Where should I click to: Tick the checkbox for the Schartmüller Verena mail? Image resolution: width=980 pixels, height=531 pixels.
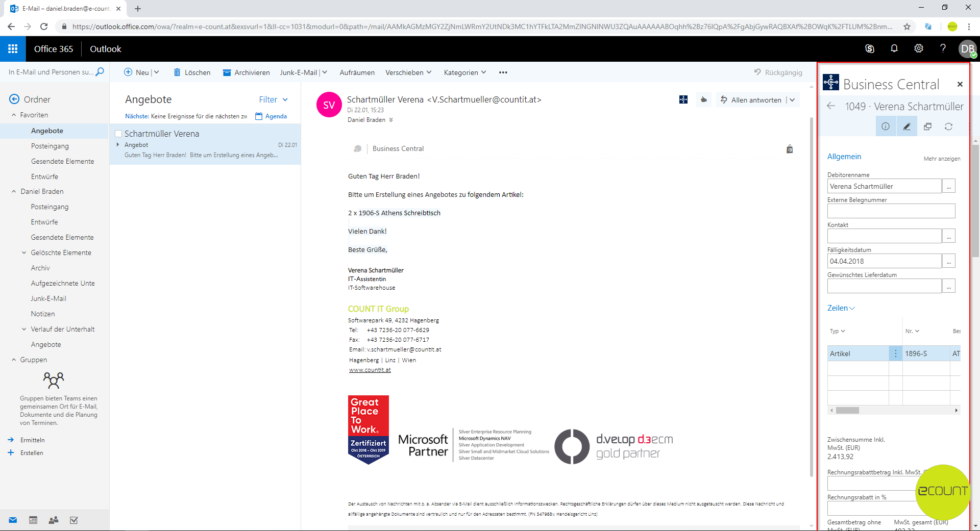[x=118, y=134]
